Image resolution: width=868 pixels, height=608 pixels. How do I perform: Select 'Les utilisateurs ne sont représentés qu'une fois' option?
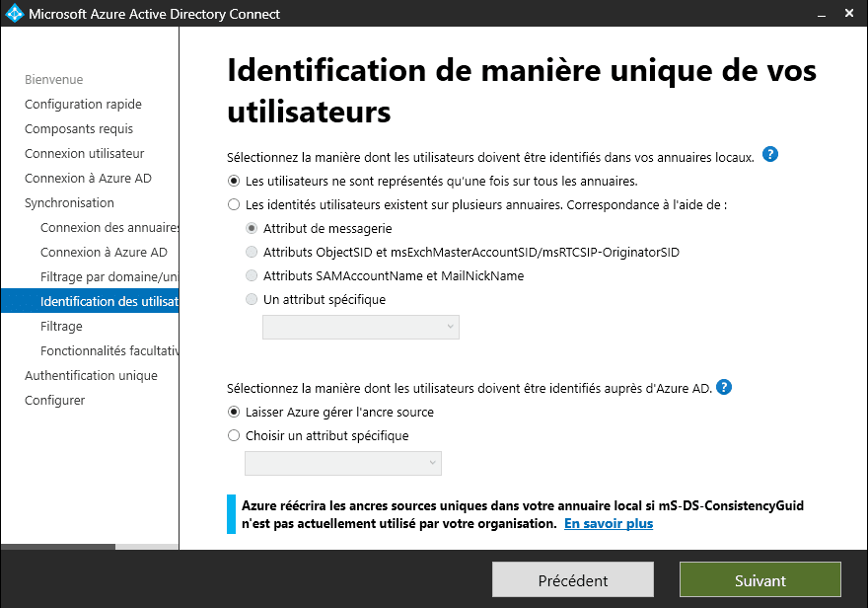(x=234, y=181)
